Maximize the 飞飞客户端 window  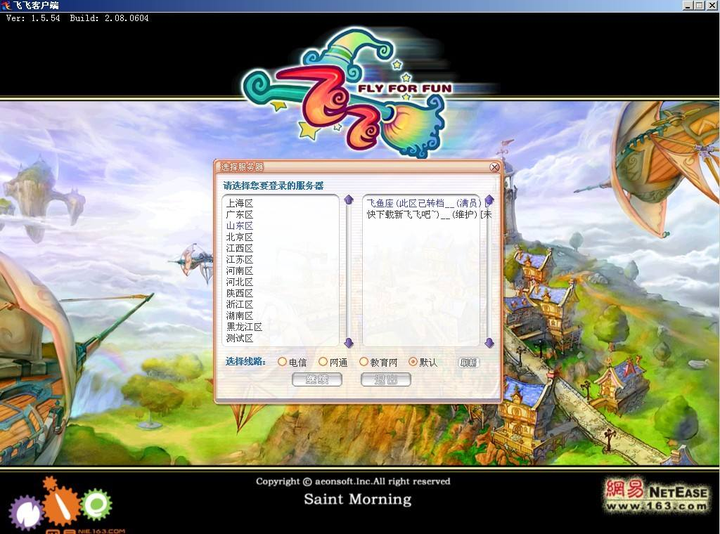pos(698,6)
